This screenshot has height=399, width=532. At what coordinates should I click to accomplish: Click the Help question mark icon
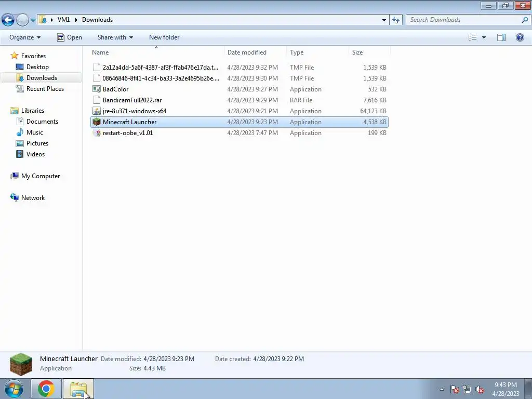point(520,37)
